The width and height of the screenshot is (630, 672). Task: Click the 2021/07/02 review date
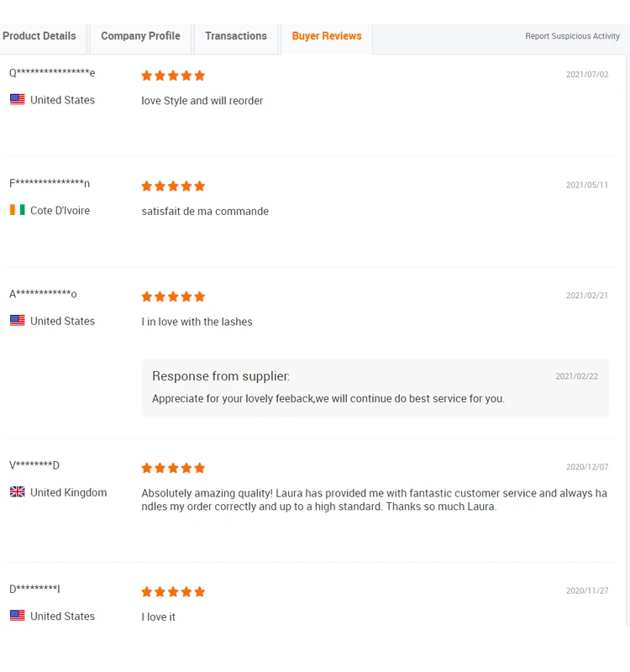(x=587, y=75)
